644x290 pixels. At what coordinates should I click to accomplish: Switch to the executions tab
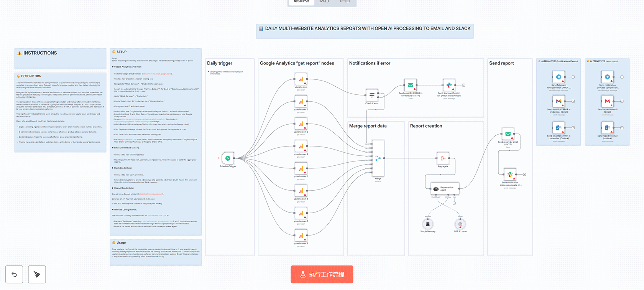tap(324, 2)
